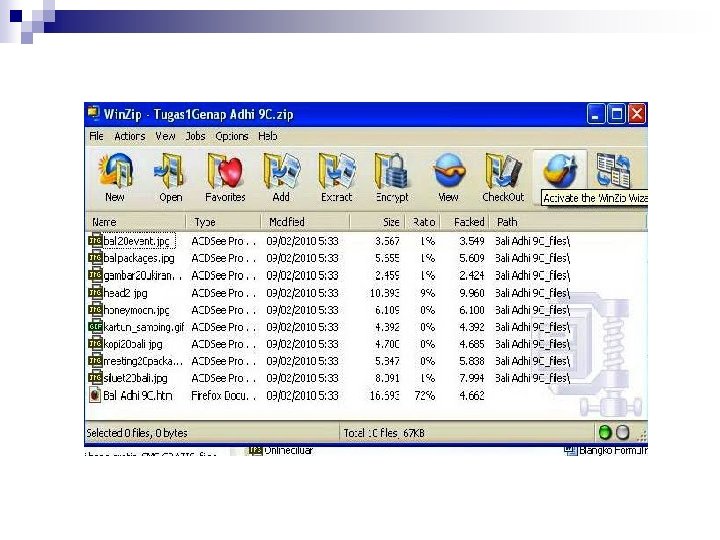
Task: Click the CheckOut toolbar icon
Action: point(503,171)
